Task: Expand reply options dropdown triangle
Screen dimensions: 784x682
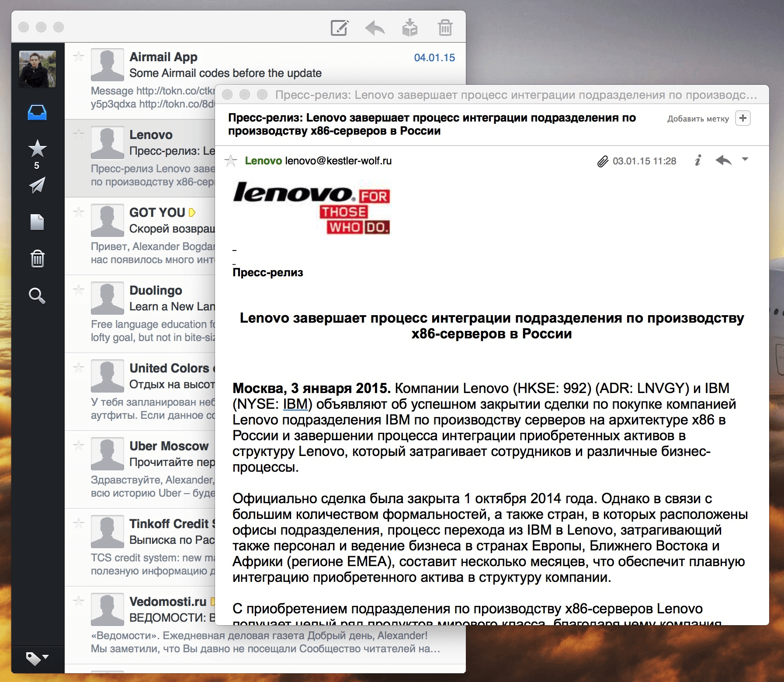Action: tap(745, 159)
